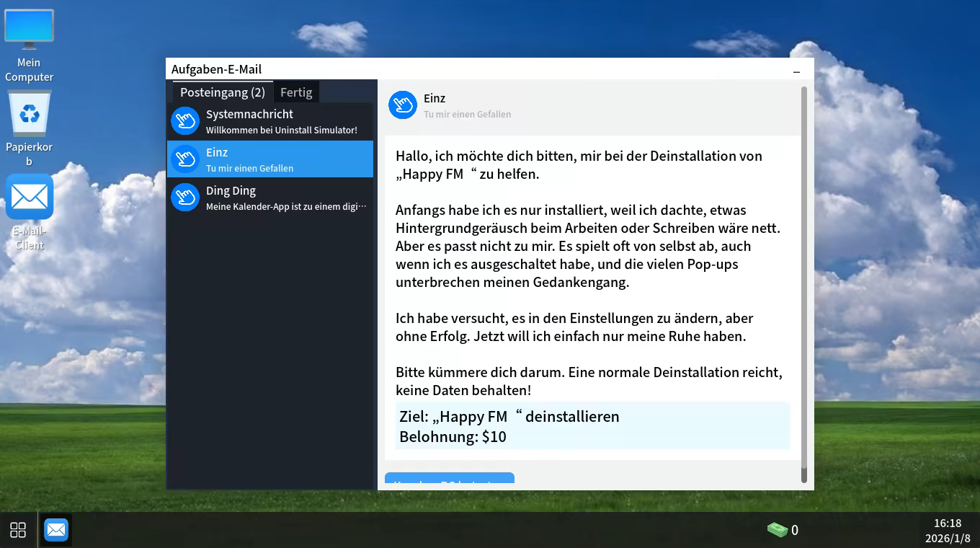Open the Papierkorb recycle bin icon
This screenshot has width=980, height=548.
[x=29, y=127]
